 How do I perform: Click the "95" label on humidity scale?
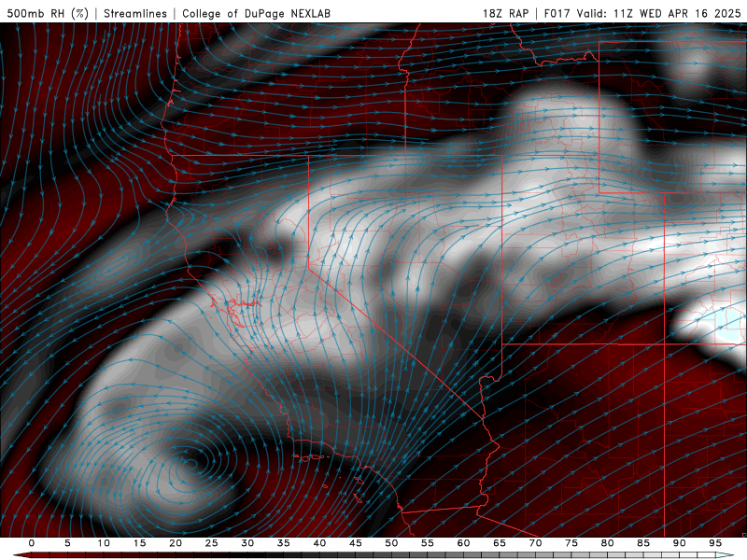click(x=715, y=543)
